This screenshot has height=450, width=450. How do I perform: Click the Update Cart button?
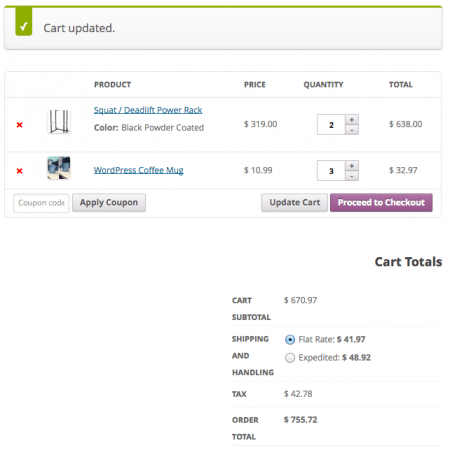coord(295,202)
